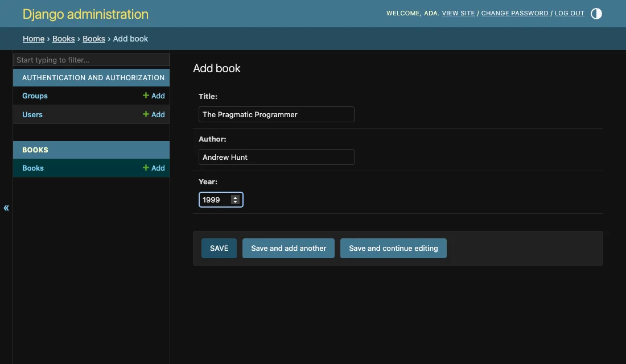This screenshot has height=364, width=626.
Task: Click into the Title input field
Action: coord(276,114)
